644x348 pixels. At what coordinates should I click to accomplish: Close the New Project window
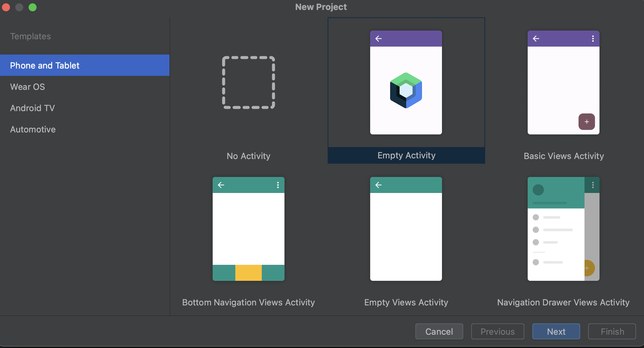6,7
